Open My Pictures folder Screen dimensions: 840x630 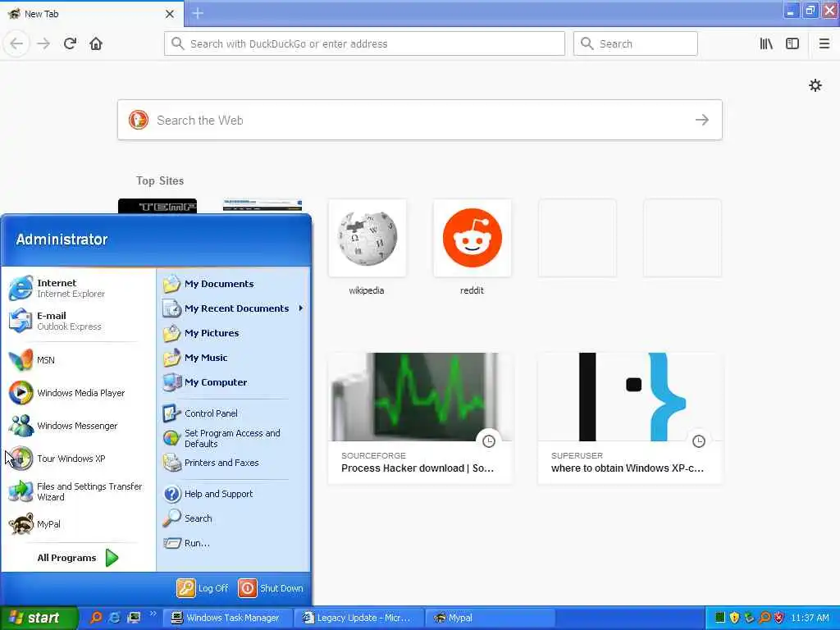[x=234, y=333]
